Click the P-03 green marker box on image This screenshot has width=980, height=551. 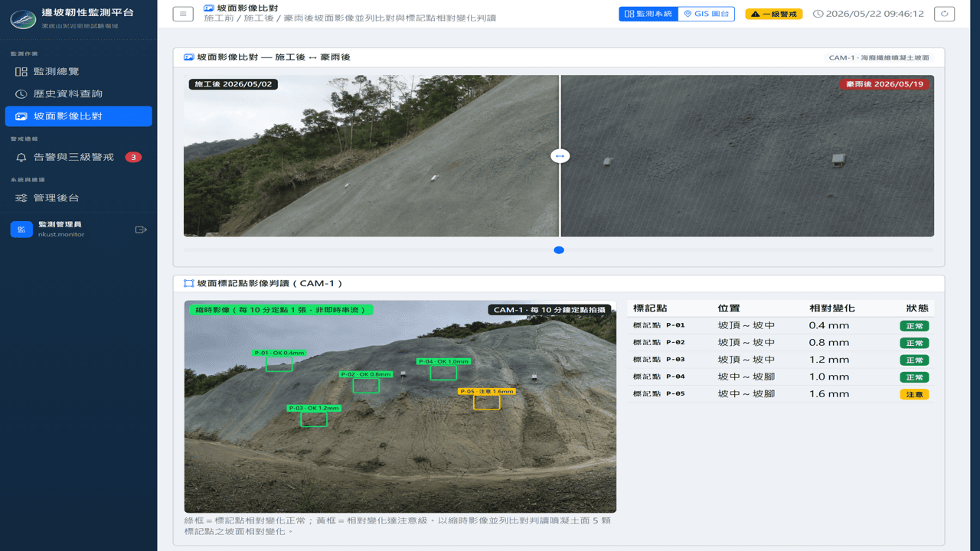[314, 419]
